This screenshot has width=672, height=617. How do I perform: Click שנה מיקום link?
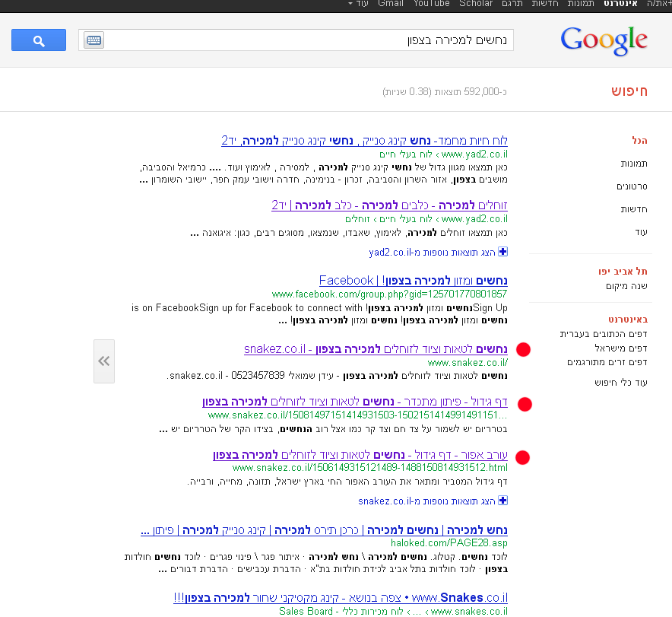click(x=626, y=286)
